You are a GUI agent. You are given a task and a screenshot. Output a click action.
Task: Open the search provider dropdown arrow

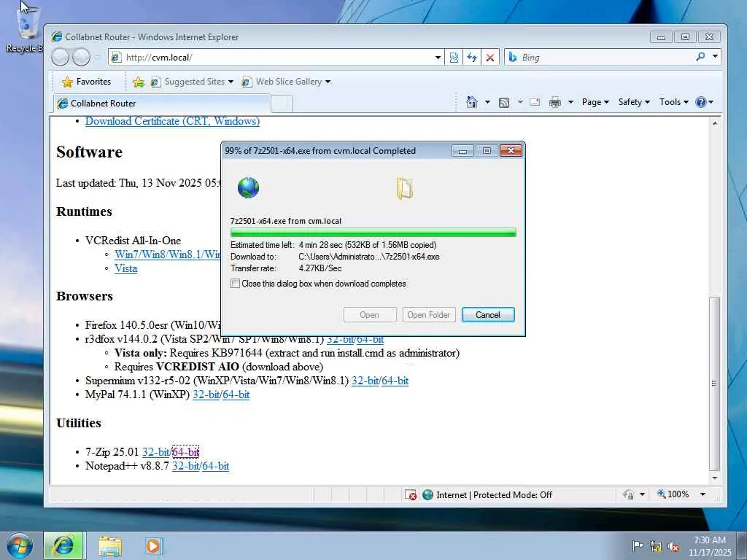pyautogui.click(x=715, y=57)
